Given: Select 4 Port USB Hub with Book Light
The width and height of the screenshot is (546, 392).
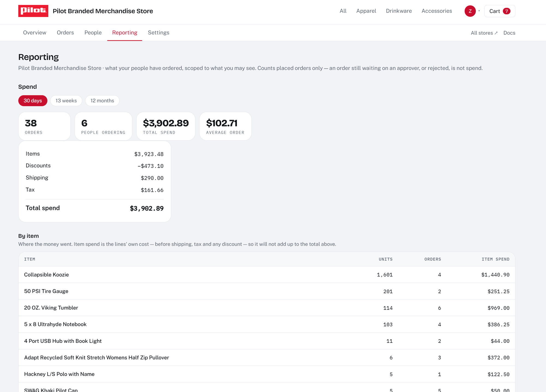Looking at the screenshot, I should coord(267,341).
